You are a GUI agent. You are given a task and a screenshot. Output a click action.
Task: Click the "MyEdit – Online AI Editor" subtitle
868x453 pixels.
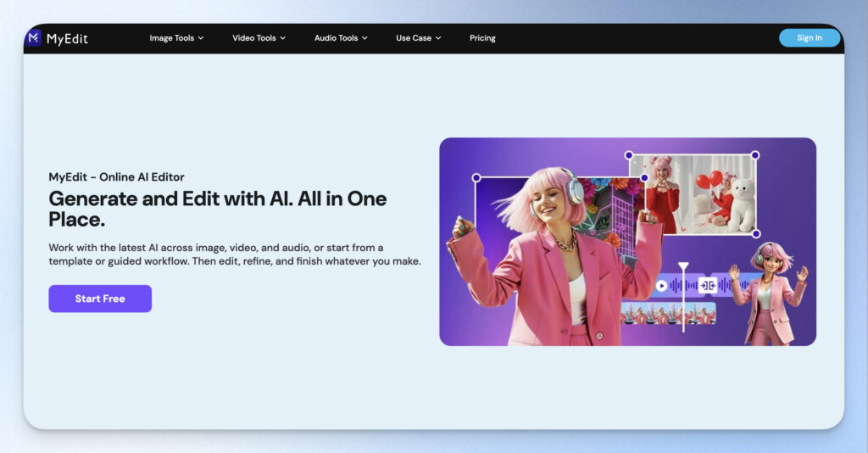pyautogui.click(x=116, y=177)
